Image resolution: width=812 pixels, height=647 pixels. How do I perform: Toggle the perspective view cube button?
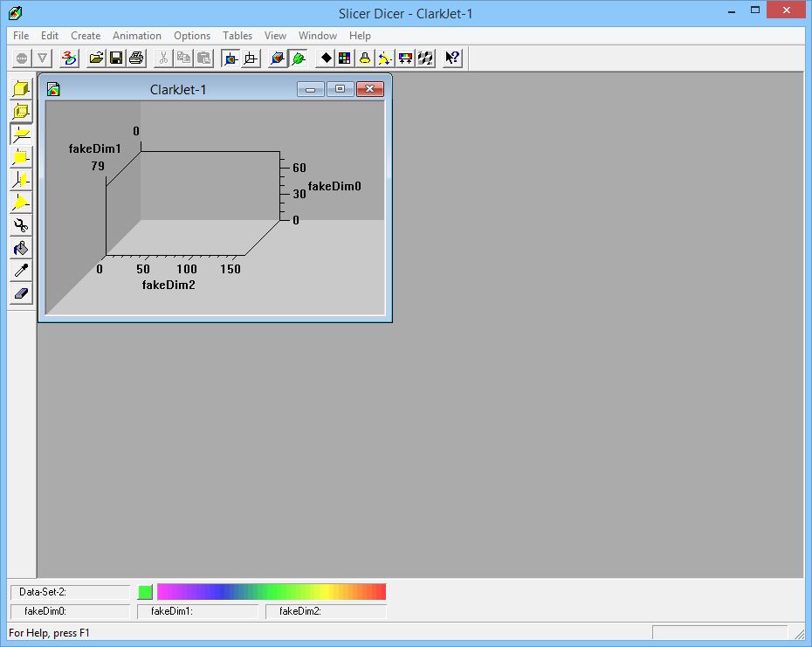(x=231, y=58)
